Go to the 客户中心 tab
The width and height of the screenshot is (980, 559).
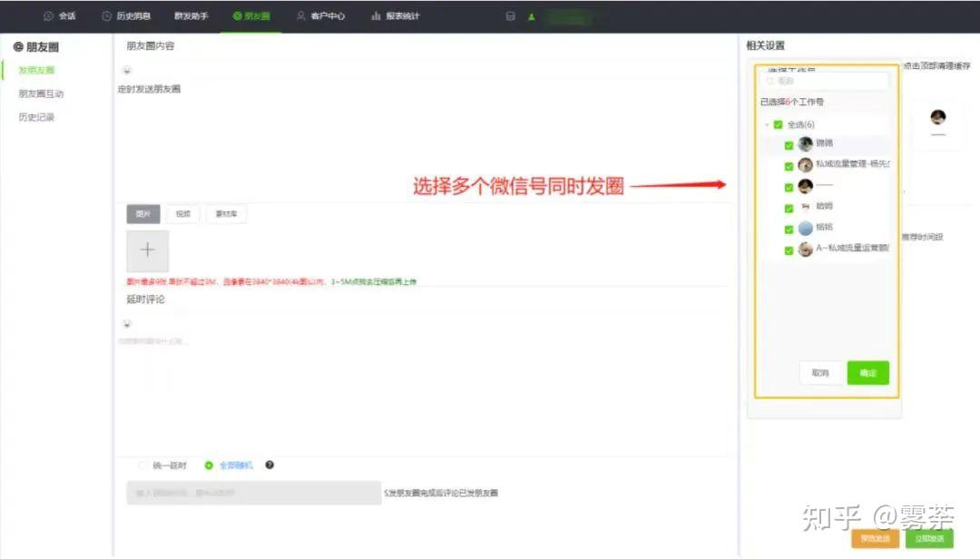[x=320, y=16]
